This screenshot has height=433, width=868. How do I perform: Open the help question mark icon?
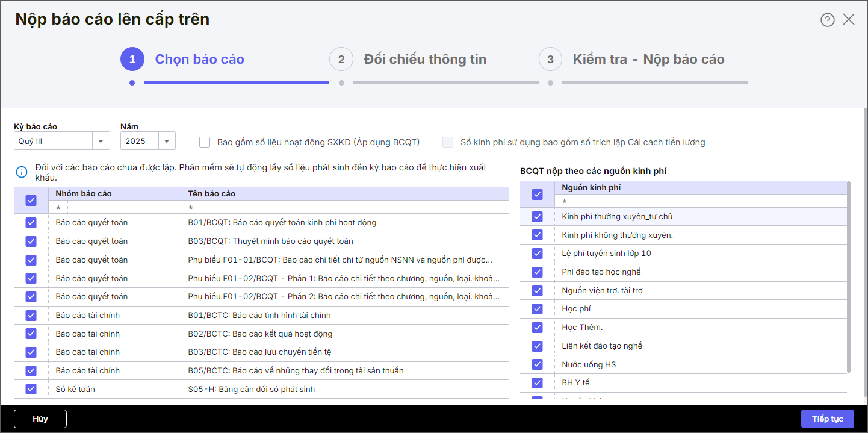click(x=828, y=20)
